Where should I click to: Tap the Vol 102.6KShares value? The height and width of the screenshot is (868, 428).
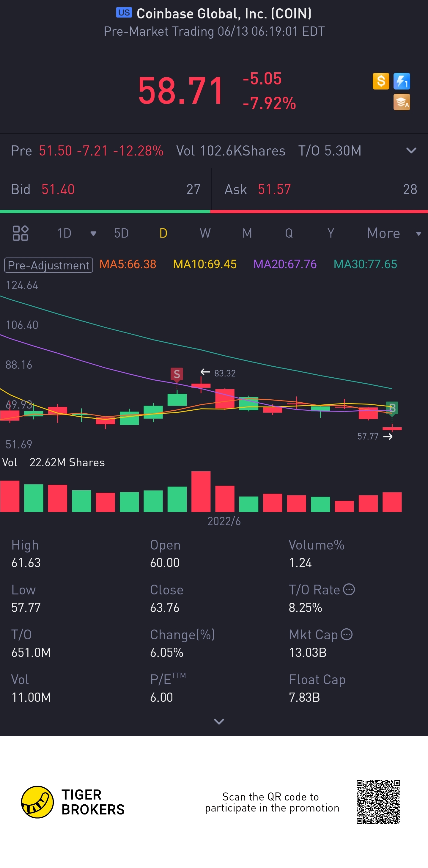(231, 151)
